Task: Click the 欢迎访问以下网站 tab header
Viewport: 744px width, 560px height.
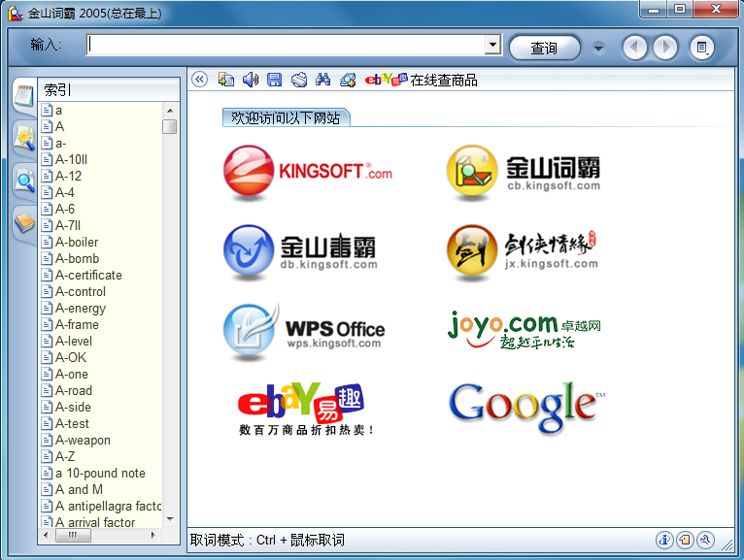Action: pos(287,117)
